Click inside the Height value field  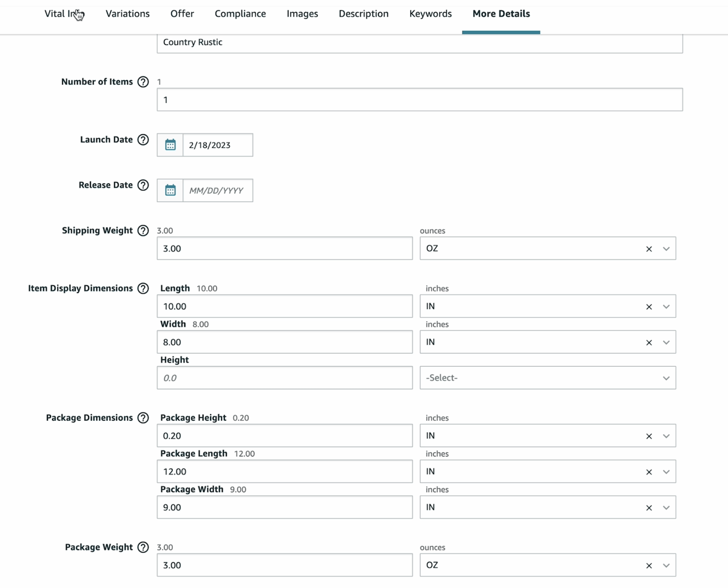285,377
